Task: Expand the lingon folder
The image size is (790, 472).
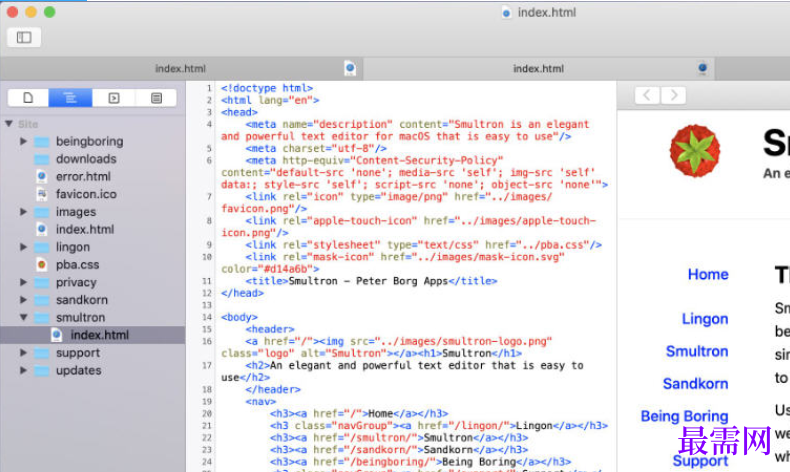Action: 23,247
